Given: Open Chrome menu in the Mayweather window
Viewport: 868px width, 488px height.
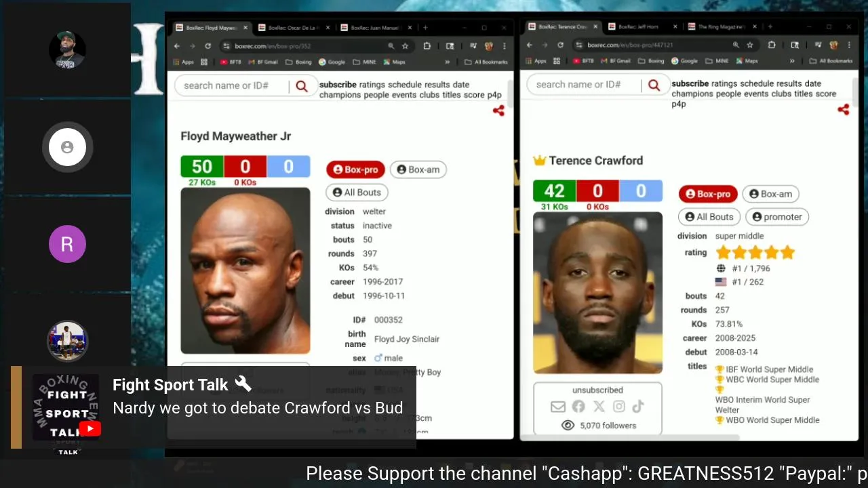Looking at the screenshot, I should [x=504, y=46].
